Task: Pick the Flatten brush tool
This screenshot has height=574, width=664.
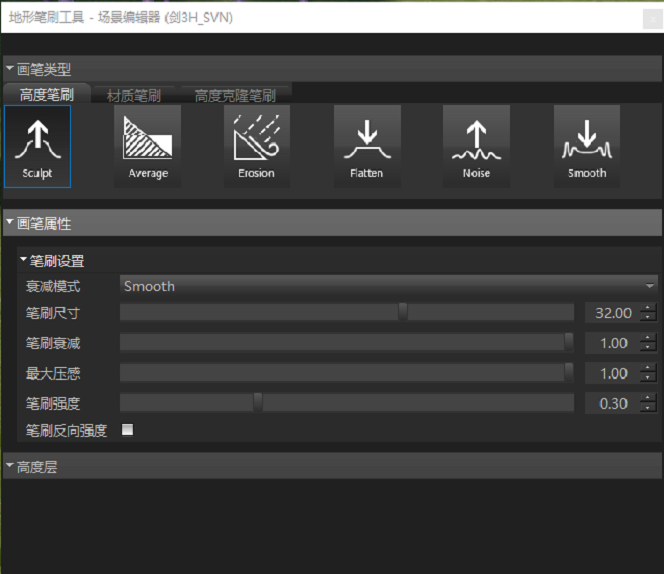Action: click(367, 146)
